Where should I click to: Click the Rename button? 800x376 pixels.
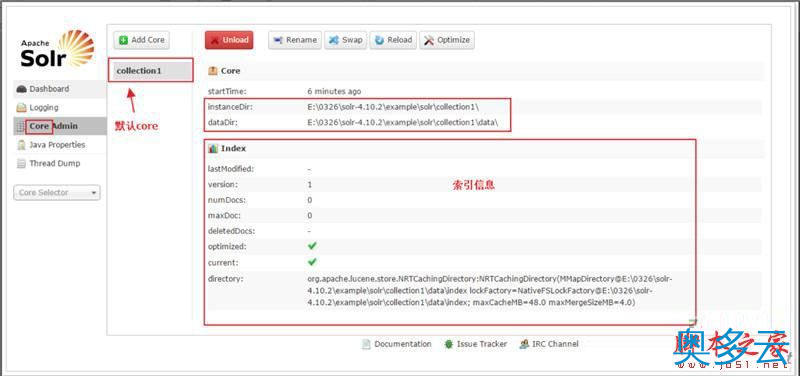pos(295,40)
